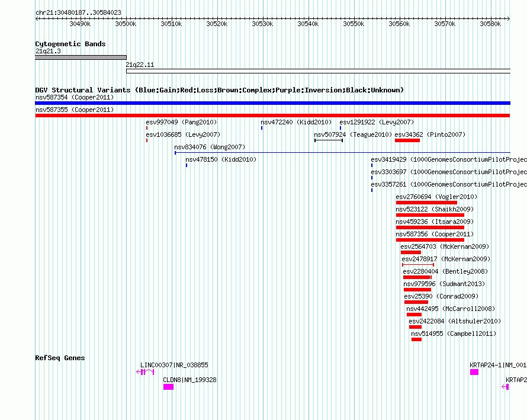Select esv25390 (Conrad2009) variant label

(441, 296)
